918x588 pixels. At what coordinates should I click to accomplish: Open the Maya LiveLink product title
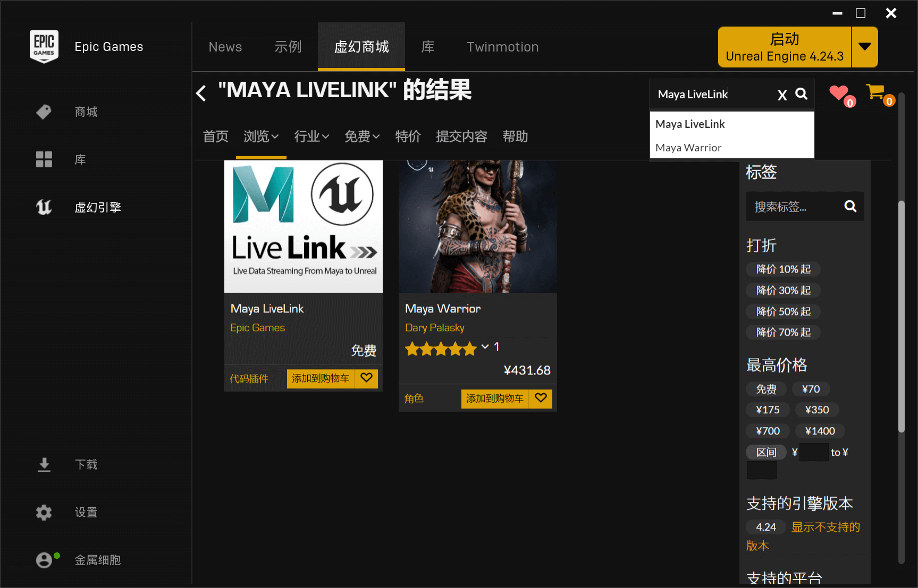[267, 309]
